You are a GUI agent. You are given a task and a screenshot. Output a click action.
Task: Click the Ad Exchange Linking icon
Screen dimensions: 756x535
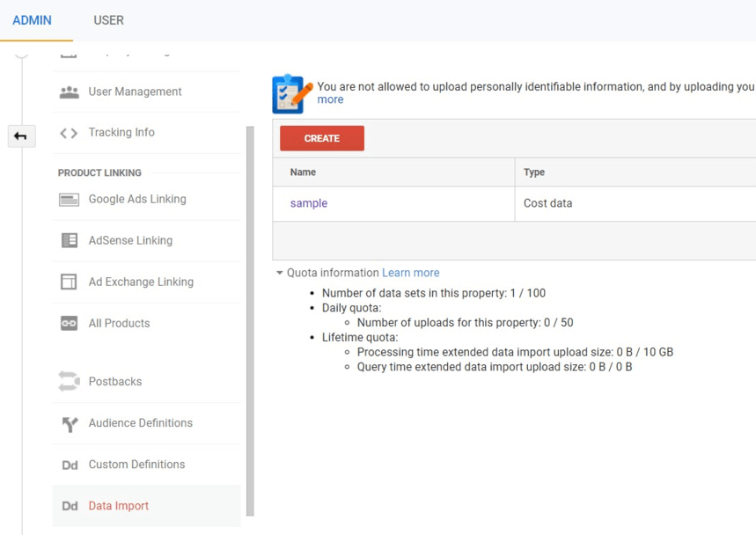point(69,282)
